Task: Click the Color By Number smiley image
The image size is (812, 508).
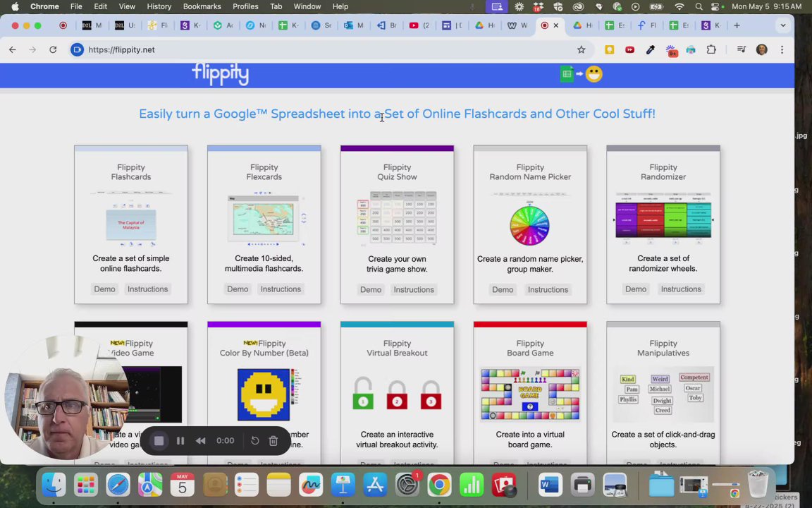Action: (x=264, y=394)
